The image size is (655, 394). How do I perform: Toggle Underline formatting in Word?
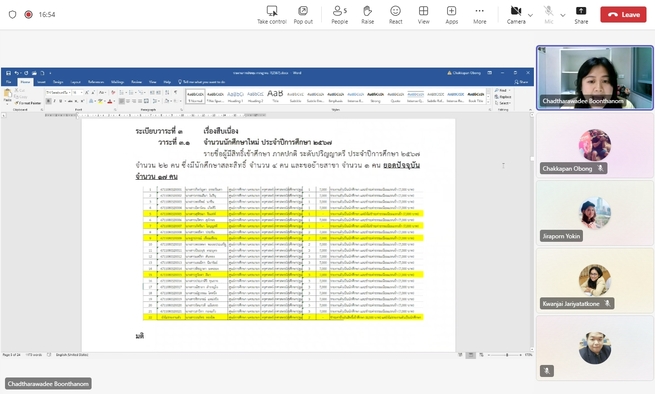[x=61, y=101]
